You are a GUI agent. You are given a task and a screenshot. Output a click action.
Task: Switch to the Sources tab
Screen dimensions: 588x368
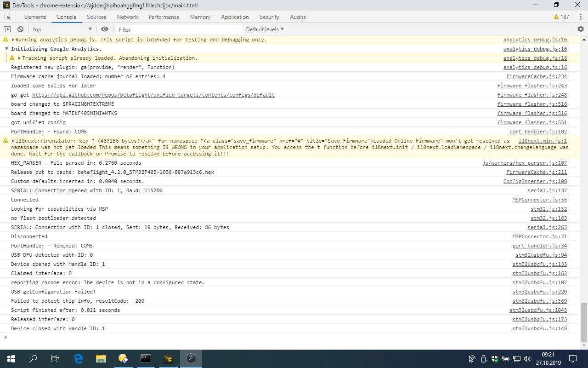96,17
